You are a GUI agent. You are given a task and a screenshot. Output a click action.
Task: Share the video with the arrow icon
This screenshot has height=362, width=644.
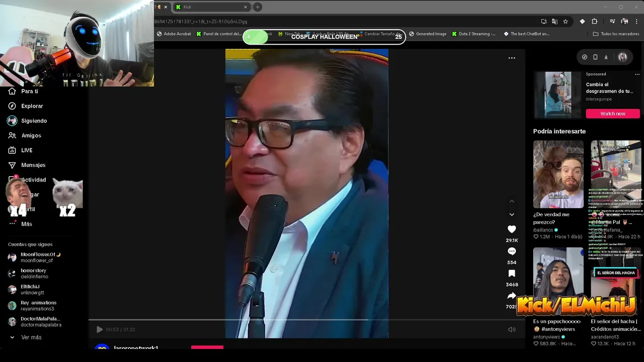(x=512, y=296)
